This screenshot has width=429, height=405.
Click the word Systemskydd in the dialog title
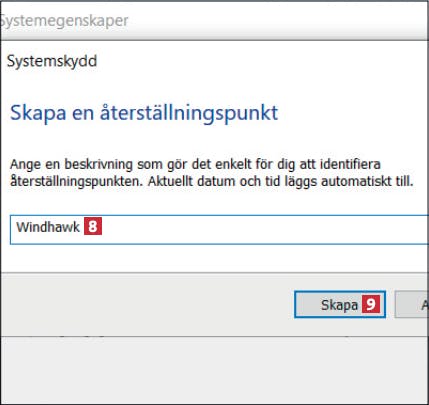[x=52, y=61]
